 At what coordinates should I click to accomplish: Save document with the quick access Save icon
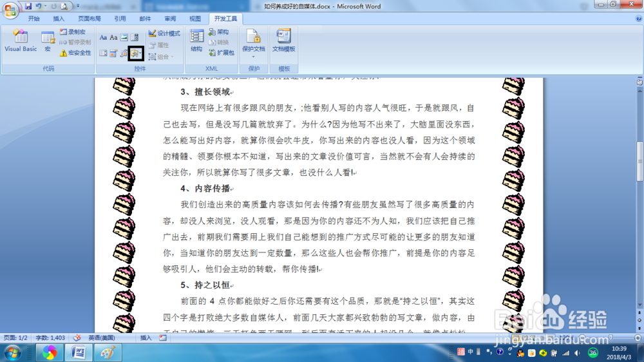28,6
